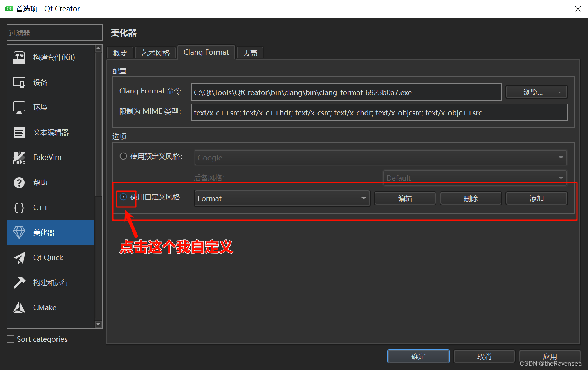The image size is (588, 370).
Task: Click the 添加 add button
Action: 537,198
